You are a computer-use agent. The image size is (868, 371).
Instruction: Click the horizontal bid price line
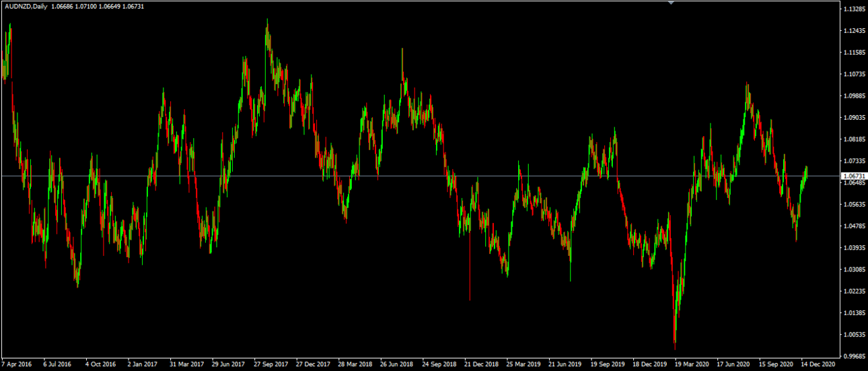[421, 176]
